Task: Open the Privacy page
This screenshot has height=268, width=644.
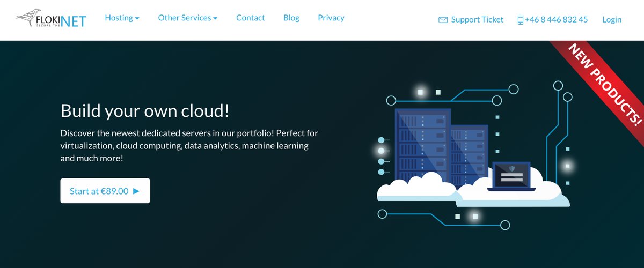Action: coord(331,18)
